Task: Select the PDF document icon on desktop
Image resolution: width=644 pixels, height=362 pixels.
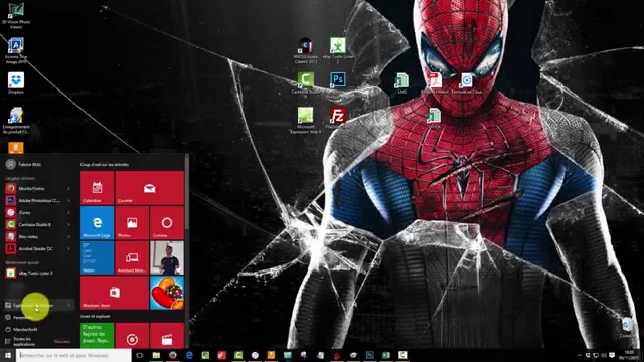Action: pos(434,83)
